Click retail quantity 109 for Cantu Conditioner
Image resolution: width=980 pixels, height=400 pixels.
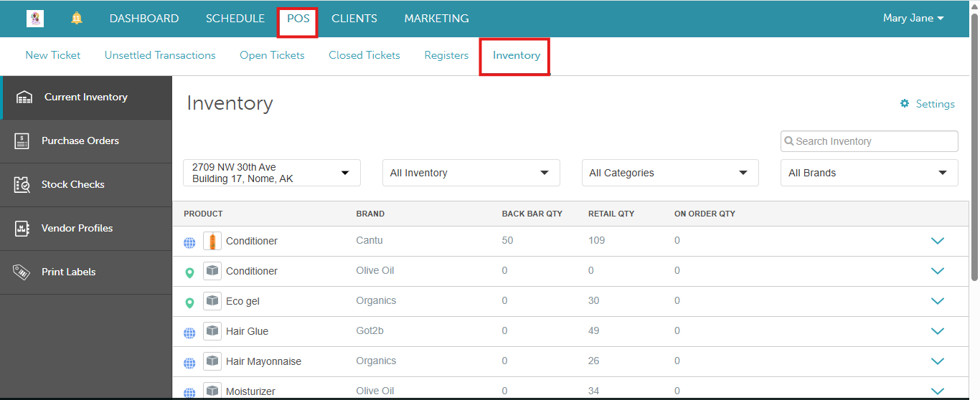tap(596, 240)
